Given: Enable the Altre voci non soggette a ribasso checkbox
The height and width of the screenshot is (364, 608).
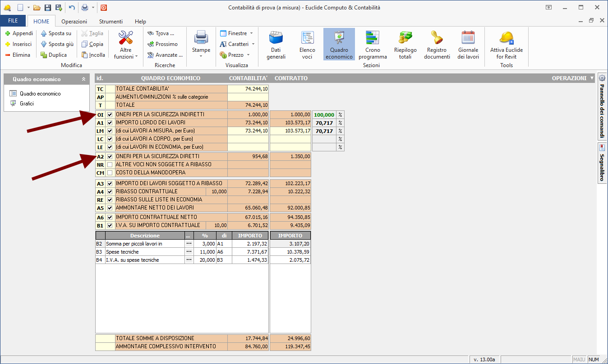Looking at the screenshot, I should [x=110, y=165].
